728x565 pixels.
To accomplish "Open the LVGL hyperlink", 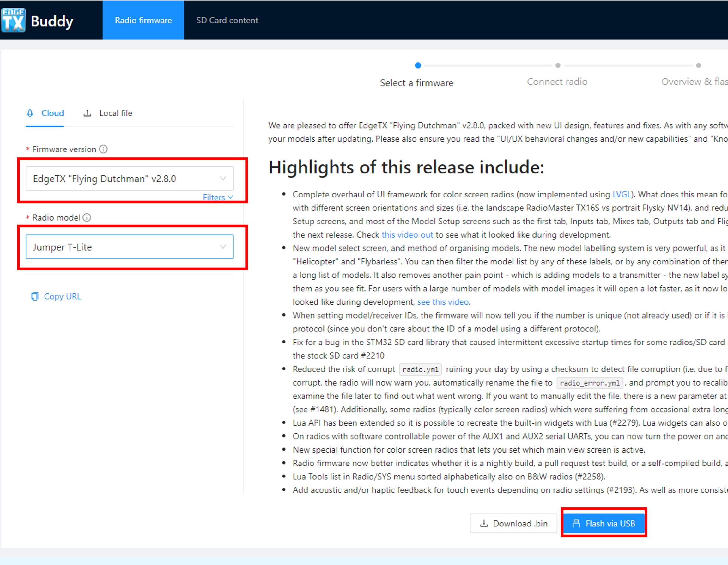I will coord(622,194).
